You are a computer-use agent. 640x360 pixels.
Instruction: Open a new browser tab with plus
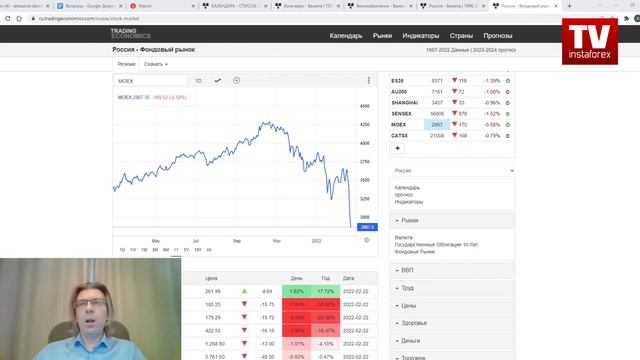point(569,6)
